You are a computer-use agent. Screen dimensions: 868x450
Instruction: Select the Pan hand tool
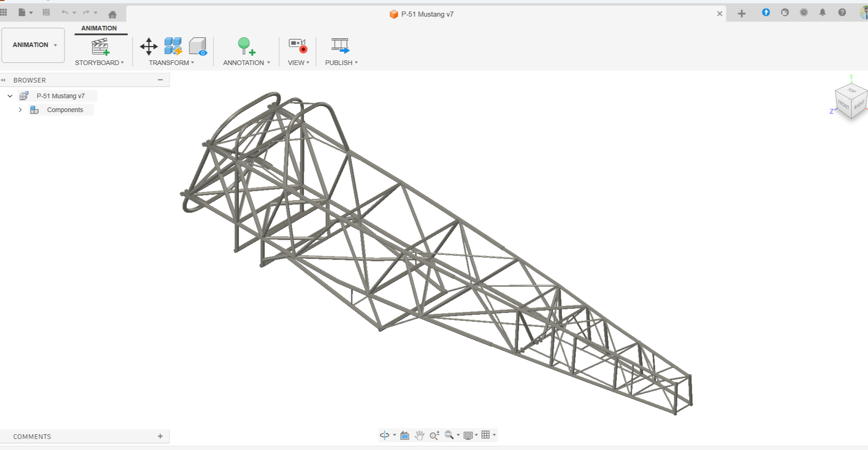point(419,435)
